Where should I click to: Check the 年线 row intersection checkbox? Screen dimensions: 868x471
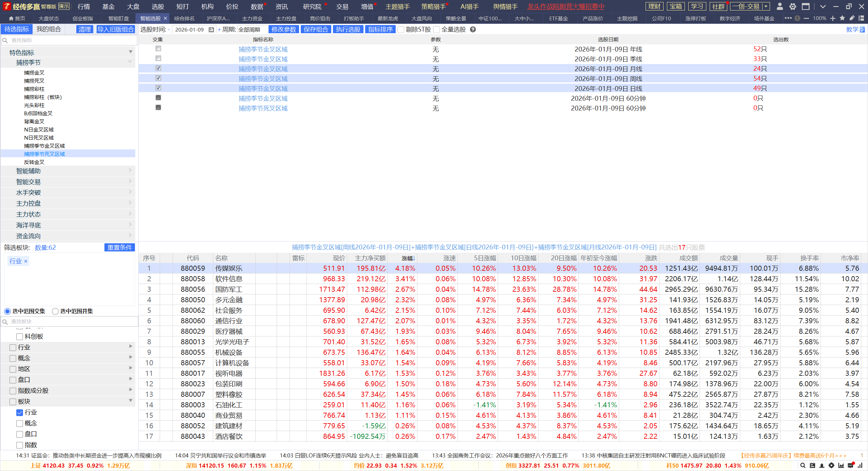(158, 49)
